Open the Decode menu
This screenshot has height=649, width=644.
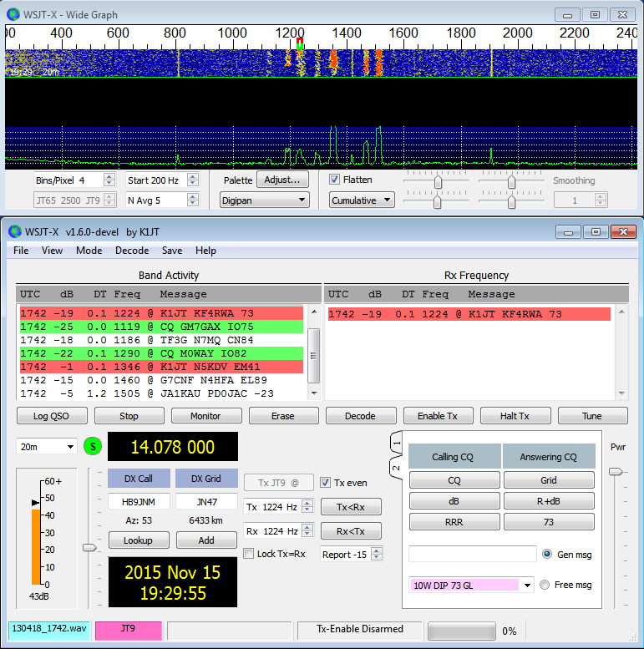(x=131, y=251)
